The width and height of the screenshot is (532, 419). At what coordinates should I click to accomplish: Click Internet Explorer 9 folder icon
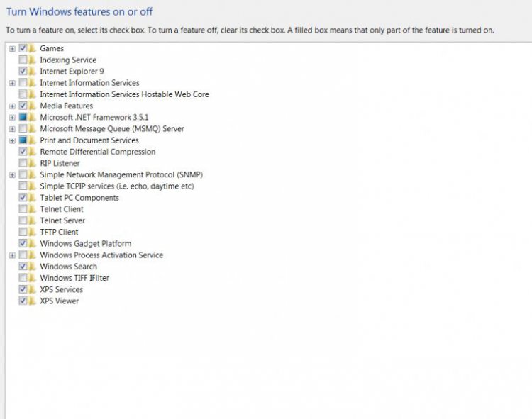point(32,71)
